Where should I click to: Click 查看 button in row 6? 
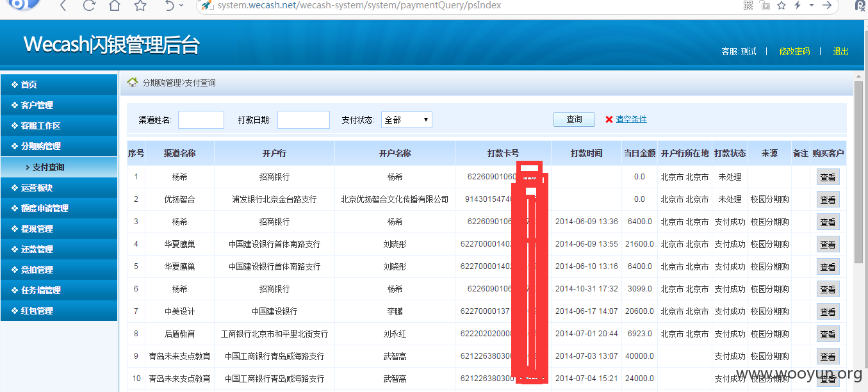point(828,290)
